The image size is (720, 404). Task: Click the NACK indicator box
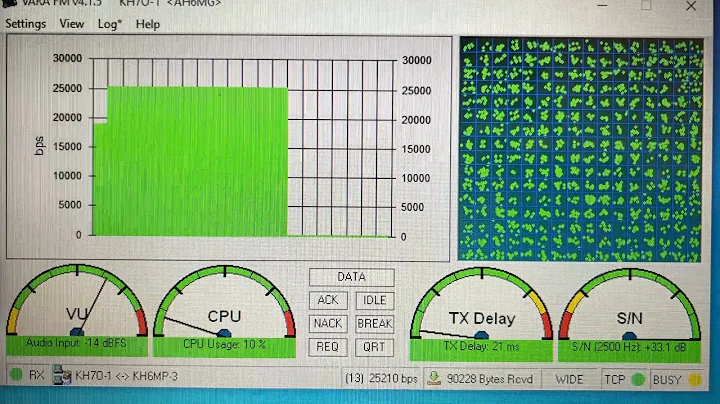[x=328, y=323]
